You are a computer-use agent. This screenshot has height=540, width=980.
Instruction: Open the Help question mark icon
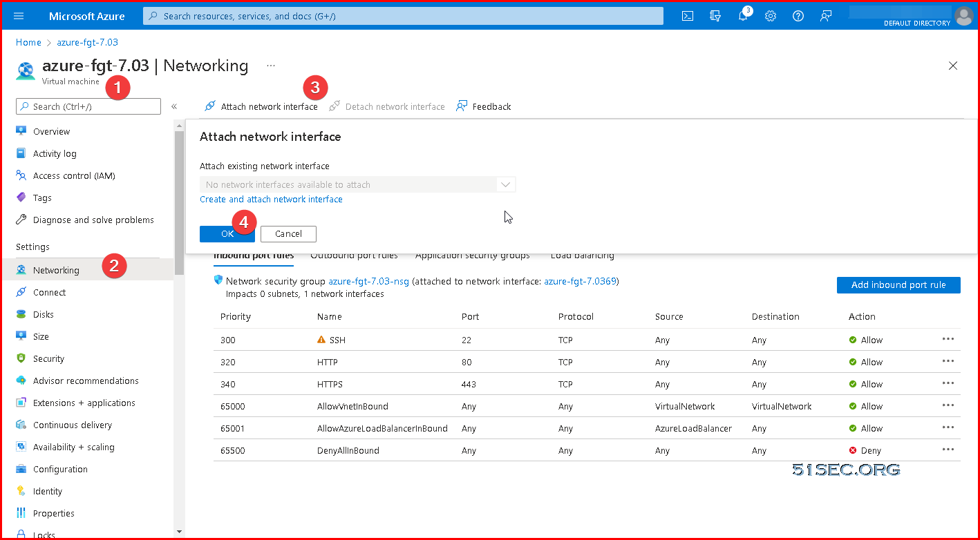798,16
